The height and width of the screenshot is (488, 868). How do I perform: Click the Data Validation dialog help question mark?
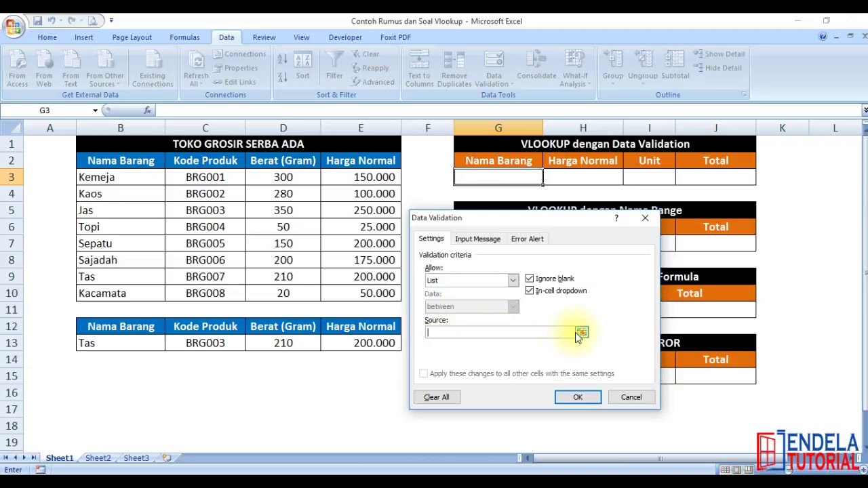click(616, 218)
